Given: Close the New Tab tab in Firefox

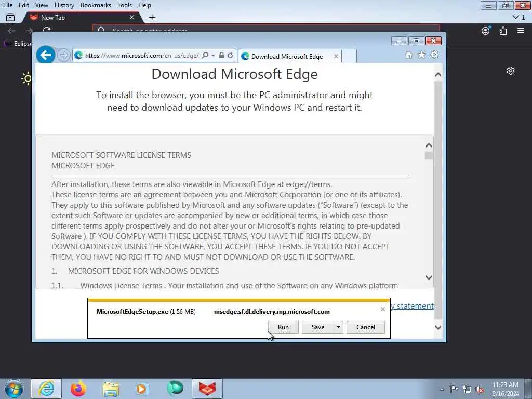Looking at the screenshot, I should click(132, 17).
